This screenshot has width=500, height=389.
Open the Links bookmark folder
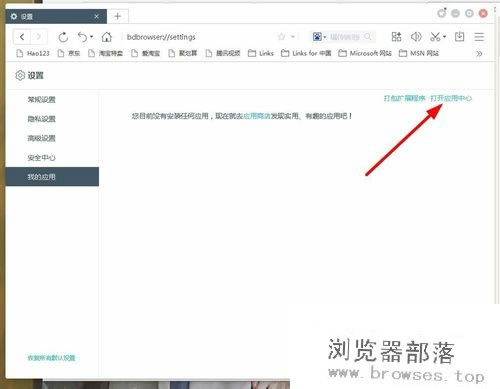(261, 53)
